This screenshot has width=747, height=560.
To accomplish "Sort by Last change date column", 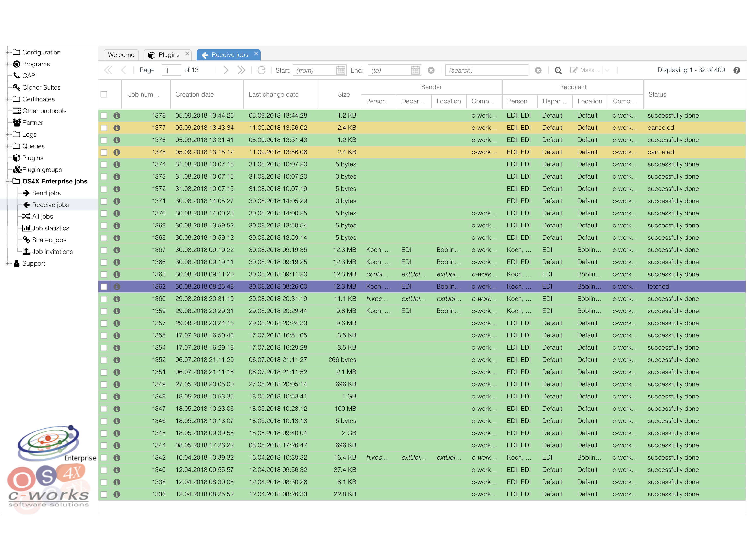I will click(x=280, y=95).
